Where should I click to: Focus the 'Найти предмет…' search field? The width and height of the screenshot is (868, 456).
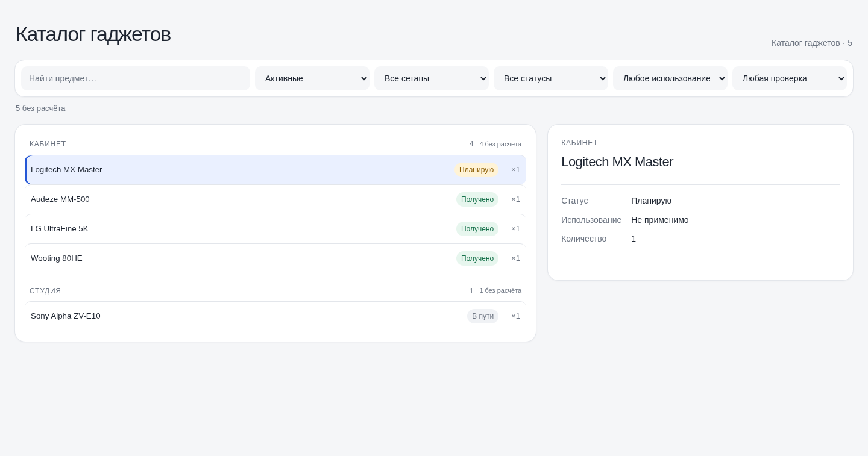click(136, 78)
